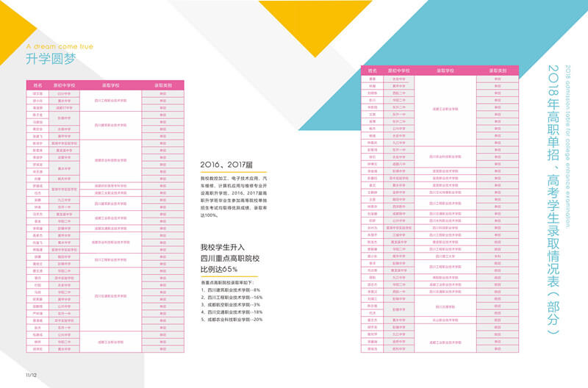The image size is (588, 388).
Task: Click list item '四川工程职业技术学院--16%'
Action: click(x=232, y=298)
